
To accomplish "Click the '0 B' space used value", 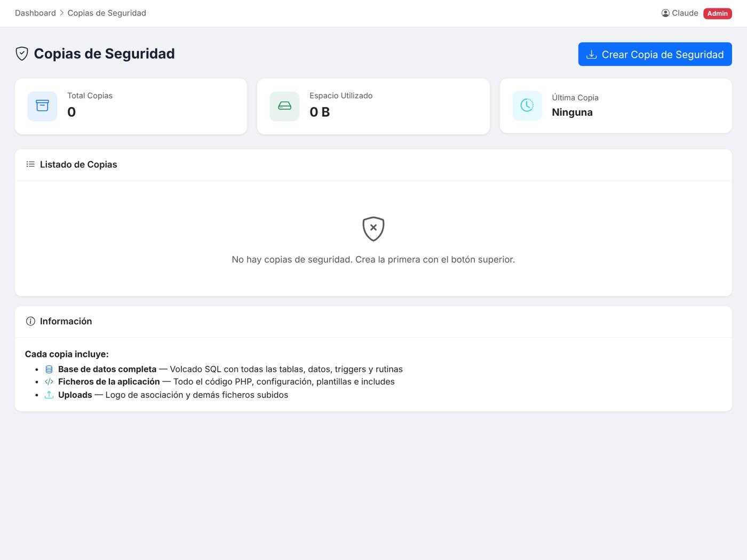I will (320, 112).
